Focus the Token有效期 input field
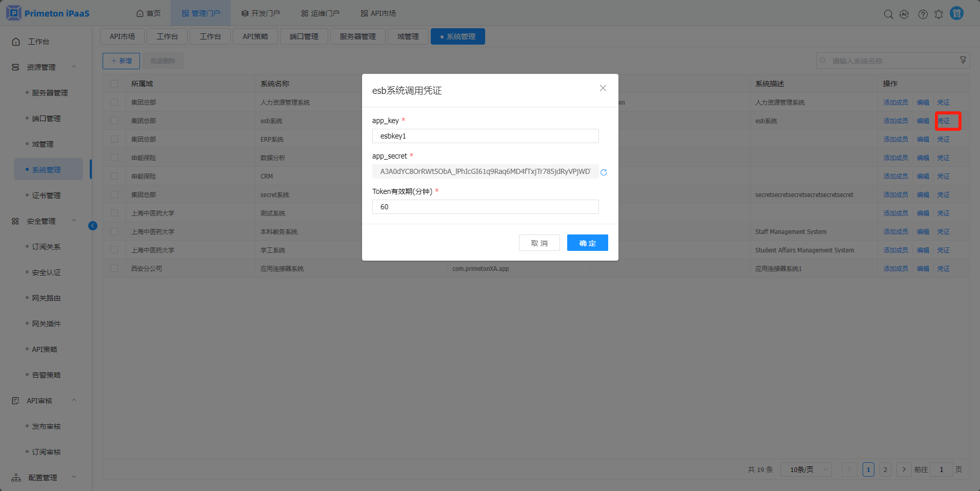 (x=486, y=207)
